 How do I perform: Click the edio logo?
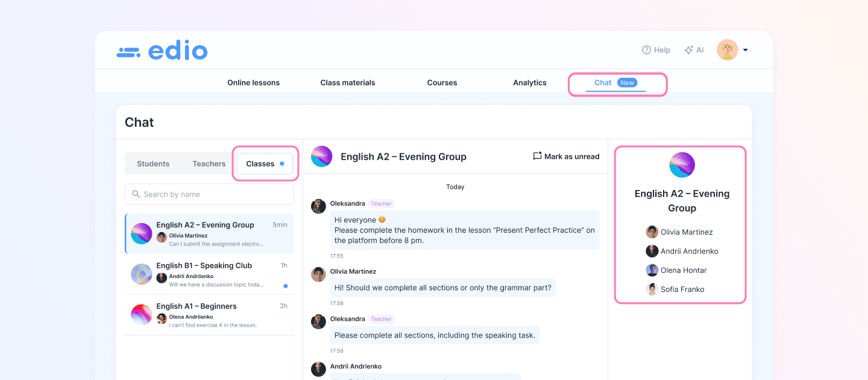(162, 51)
